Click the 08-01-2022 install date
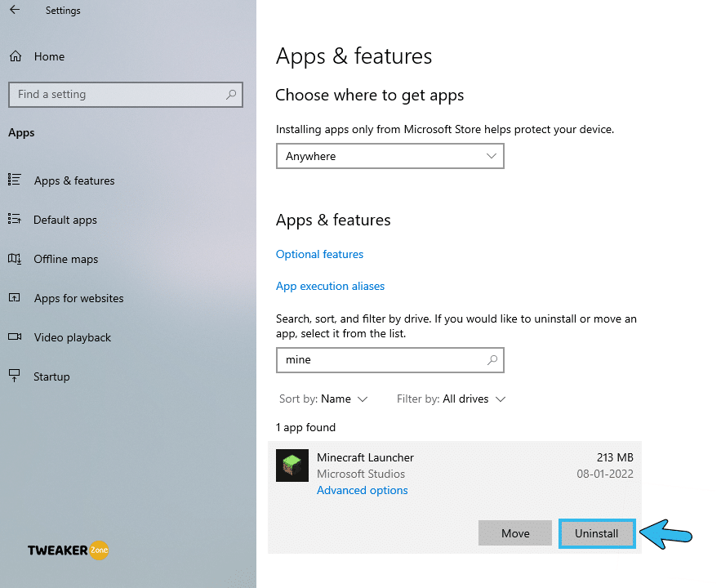 click(x=605, y=474)
